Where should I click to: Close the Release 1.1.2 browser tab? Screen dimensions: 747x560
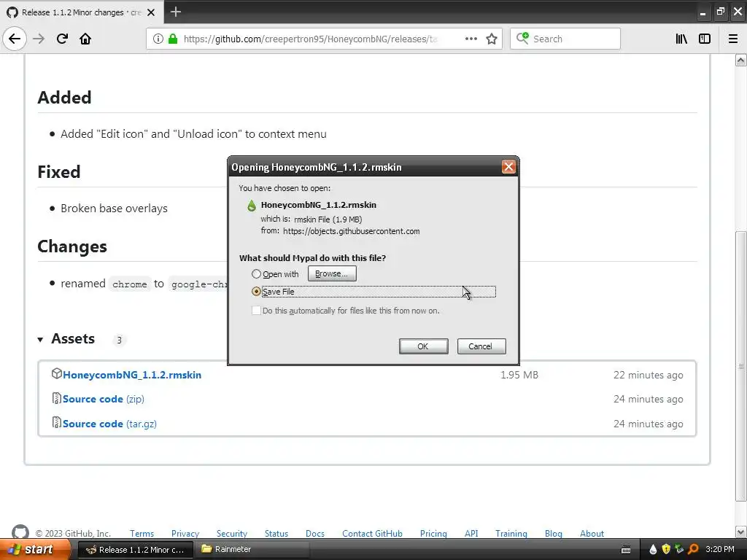[151, 12]
